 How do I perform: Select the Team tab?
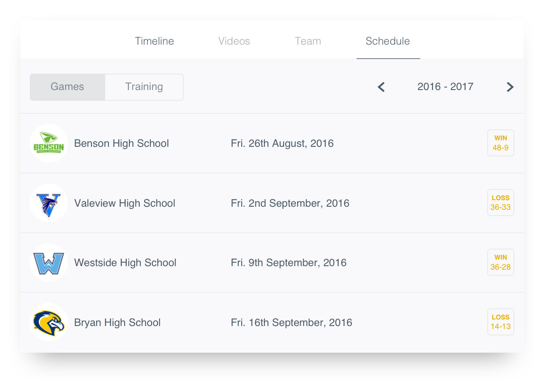click(x=308, y=41)
